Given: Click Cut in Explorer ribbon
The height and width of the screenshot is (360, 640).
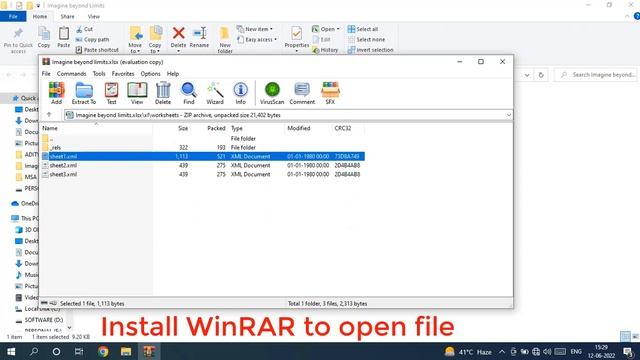Looking at the screenshot, I should [84, 29].
